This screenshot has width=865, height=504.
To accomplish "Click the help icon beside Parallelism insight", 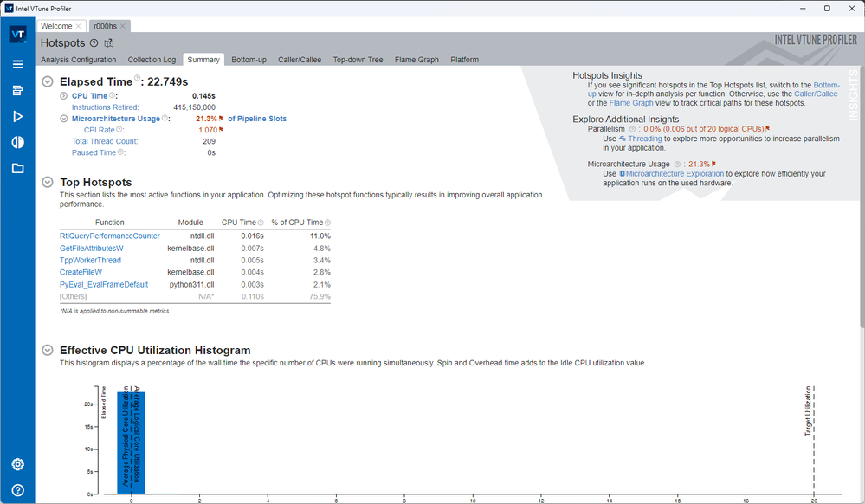I will click(632, 129).
